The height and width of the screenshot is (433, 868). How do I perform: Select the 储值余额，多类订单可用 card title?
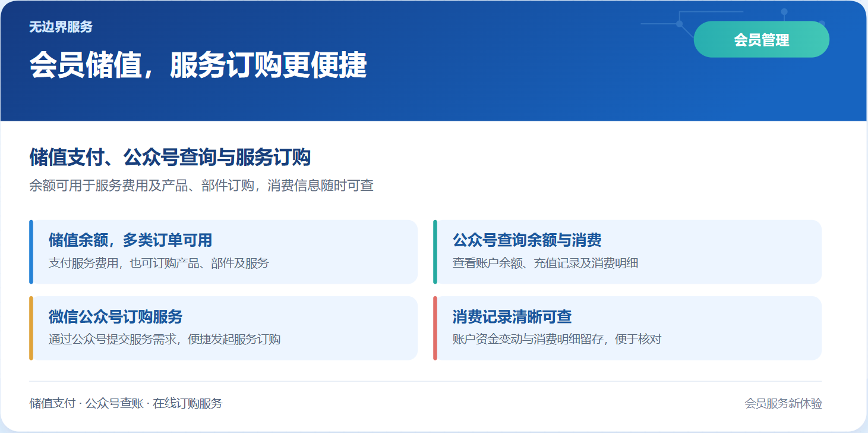click(130, 240)
